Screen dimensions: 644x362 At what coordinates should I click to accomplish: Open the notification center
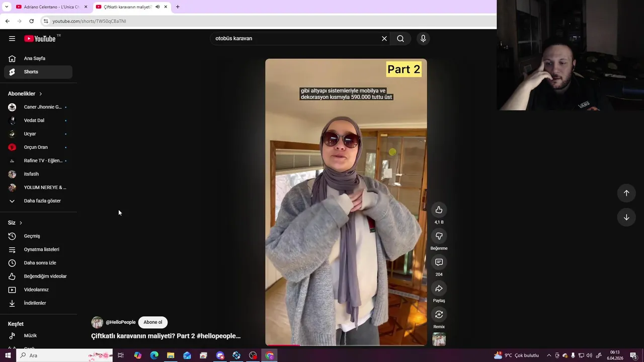634,355
